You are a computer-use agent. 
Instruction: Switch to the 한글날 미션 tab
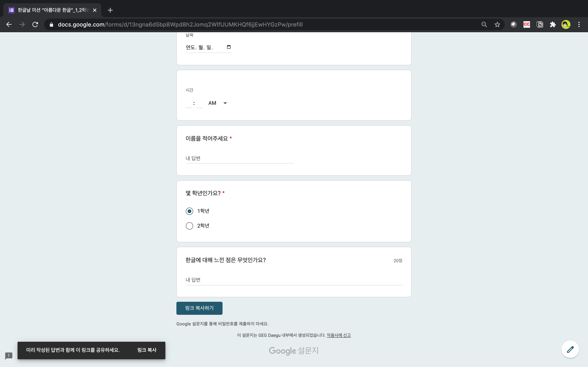pos(52,10)
